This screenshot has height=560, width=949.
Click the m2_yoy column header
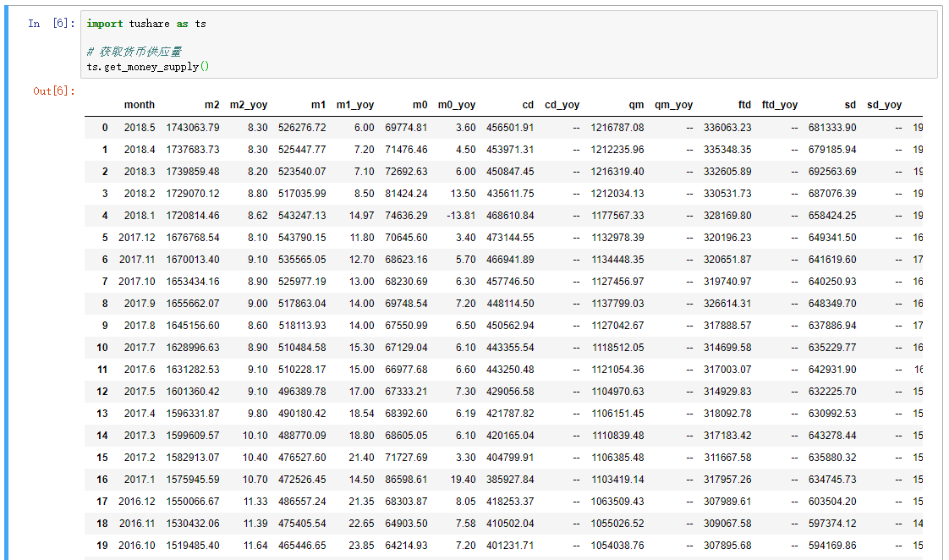click(248, 105)
